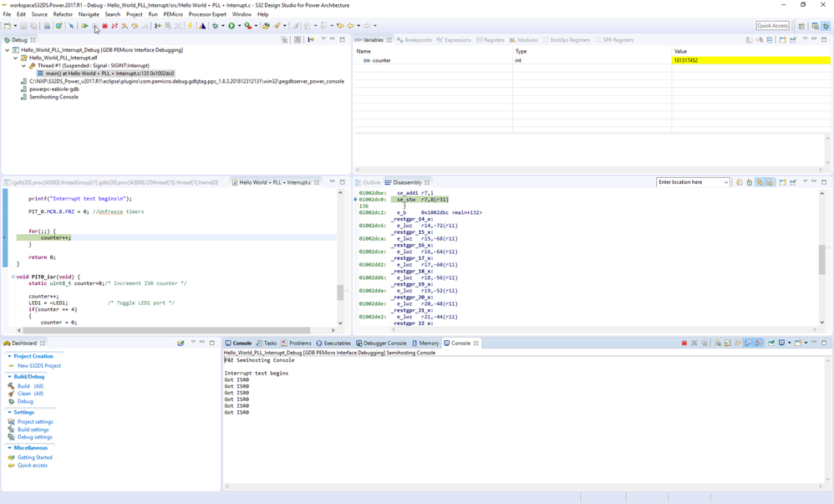The height and width of the screenshot is (504, 834).
Task: Collapse Hello_World_PLL_Interrupt_Debug launch node
Action: tap(7, 50)
